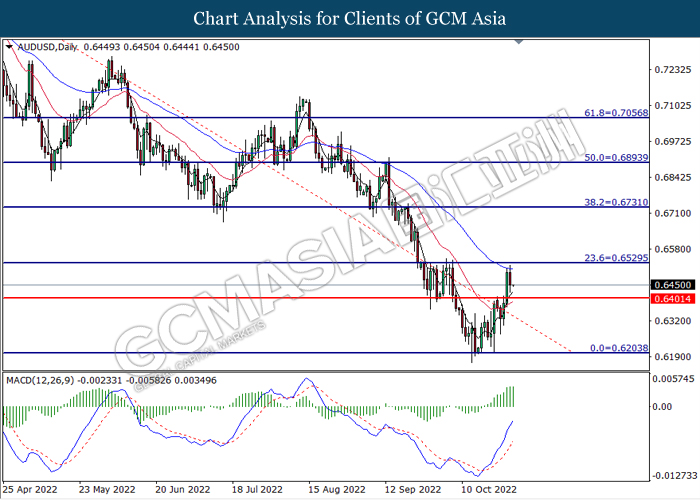Click the 20 Jun 2022 date label

[x=183, y=490]
